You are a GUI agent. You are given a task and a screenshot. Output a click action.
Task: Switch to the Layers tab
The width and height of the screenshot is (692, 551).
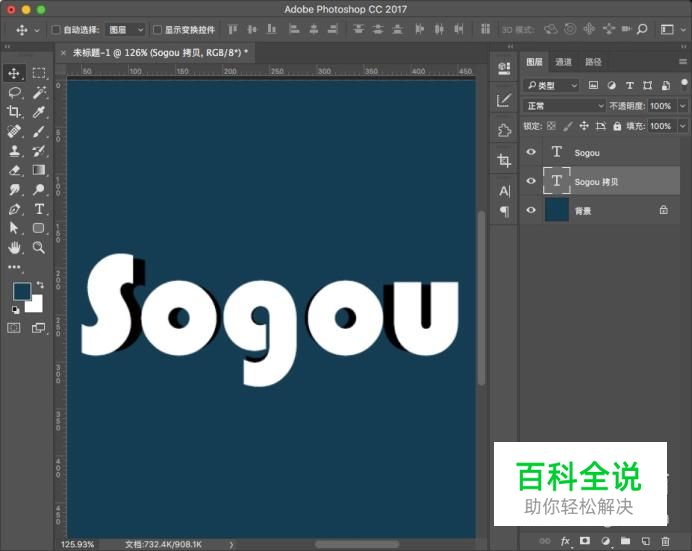pos(534,62)
